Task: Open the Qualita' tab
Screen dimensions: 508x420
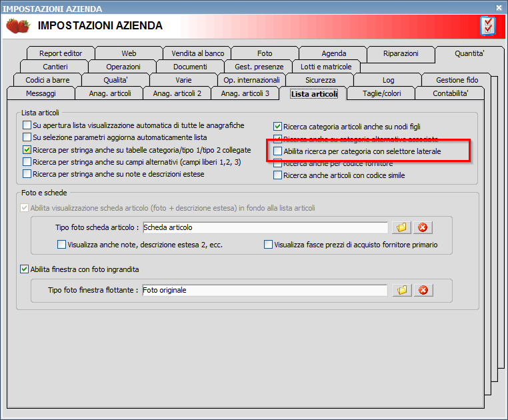Action: pos(115,80)
